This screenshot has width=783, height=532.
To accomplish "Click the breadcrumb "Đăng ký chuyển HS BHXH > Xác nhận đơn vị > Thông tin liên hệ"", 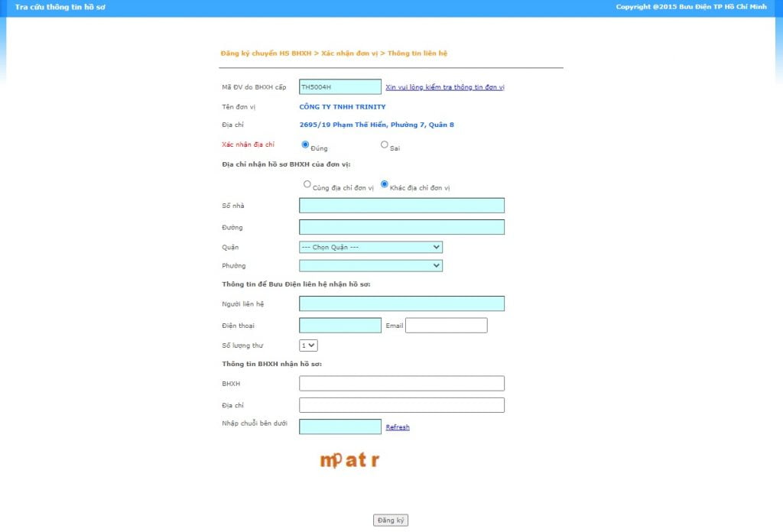I will [x=333, y=54].
